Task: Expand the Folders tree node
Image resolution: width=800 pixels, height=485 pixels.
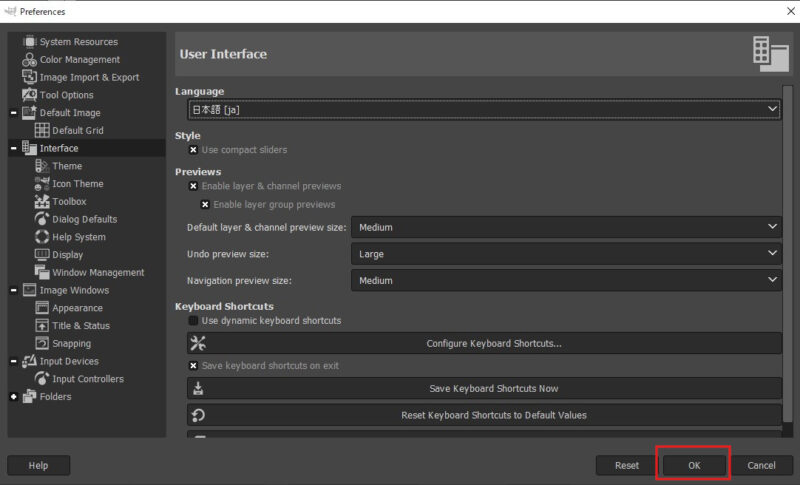Action: coord(14,396)
